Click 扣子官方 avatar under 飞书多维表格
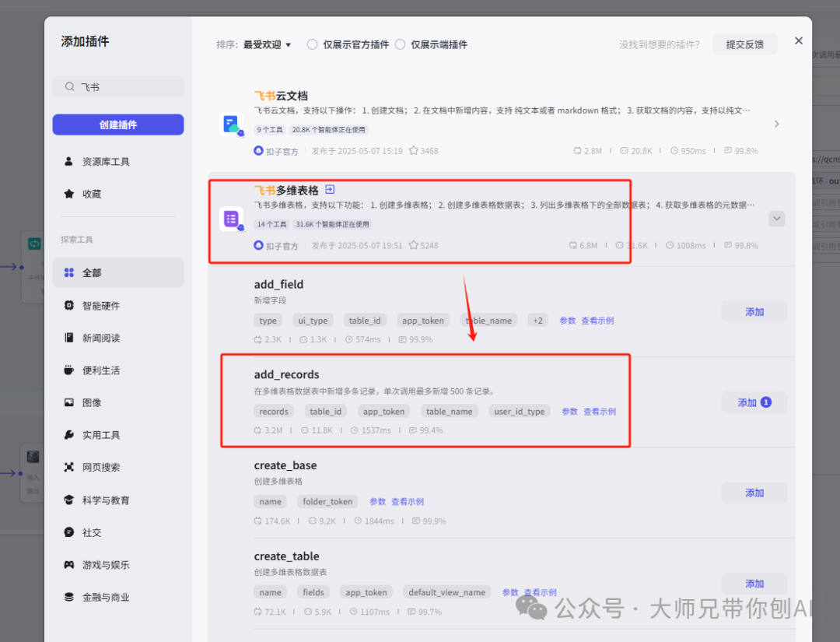The image size is (840, 642). [258, 245]
